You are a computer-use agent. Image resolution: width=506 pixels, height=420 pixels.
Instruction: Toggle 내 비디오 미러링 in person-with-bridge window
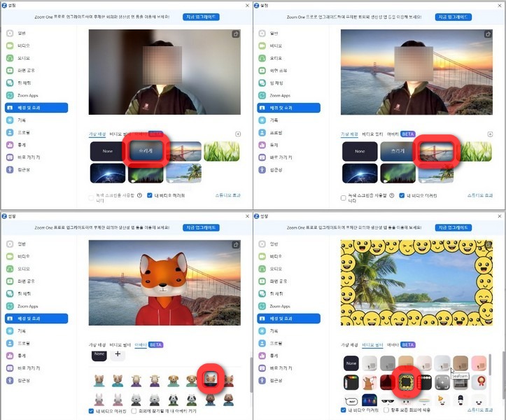pos(402,195)
